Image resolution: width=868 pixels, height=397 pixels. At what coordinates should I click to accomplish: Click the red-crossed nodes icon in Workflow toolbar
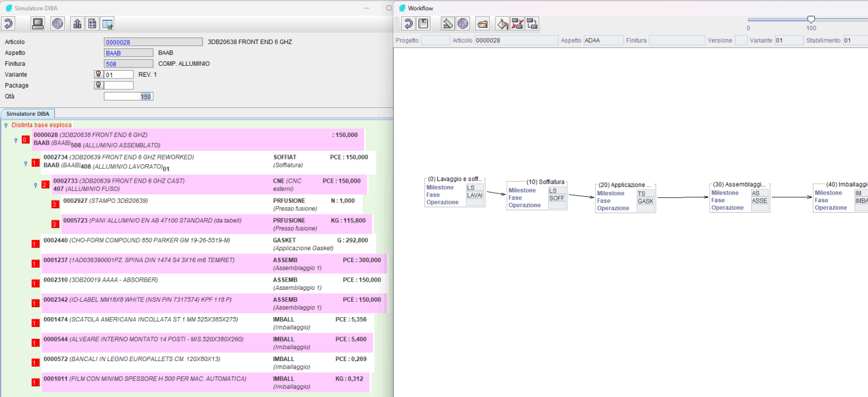(x=517, y=23)
